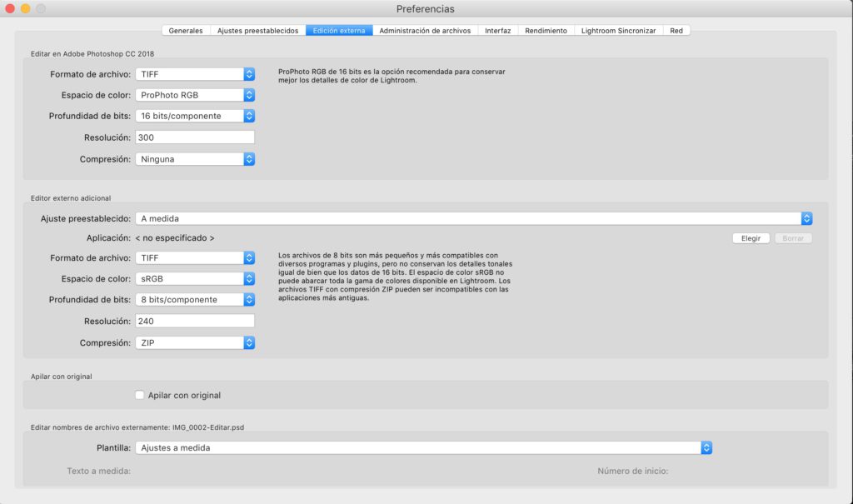The width and height of the screenshot is (853, 504).
Task: Expand the 8 bits/componente dropdown
Action: (x=195, y=299)
